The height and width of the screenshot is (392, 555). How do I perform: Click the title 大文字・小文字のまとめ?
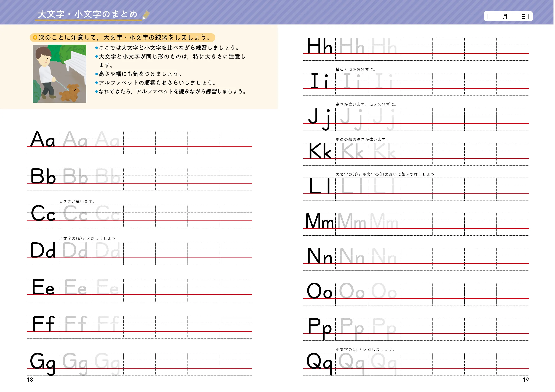click(x=88, y=14)
